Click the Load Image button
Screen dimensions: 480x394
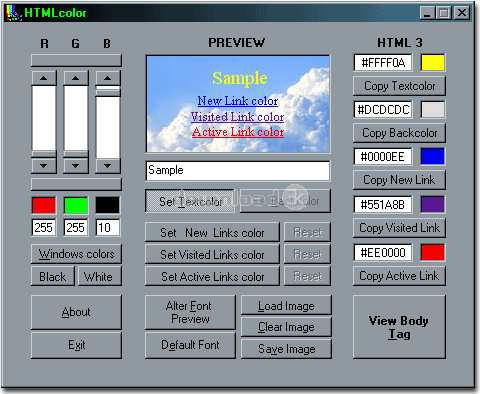point(286,305)
